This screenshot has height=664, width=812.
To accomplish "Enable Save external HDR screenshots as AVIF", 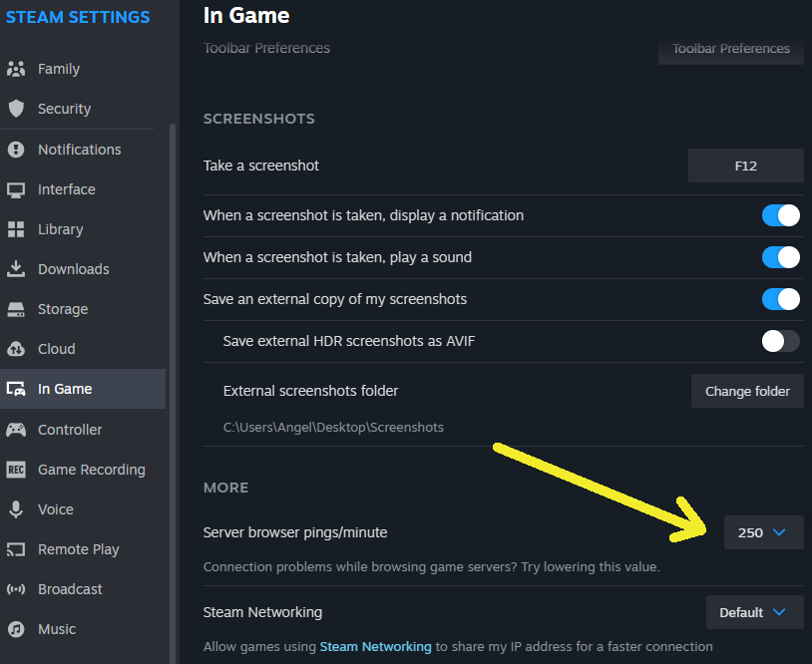I will [x=780, y=341].
